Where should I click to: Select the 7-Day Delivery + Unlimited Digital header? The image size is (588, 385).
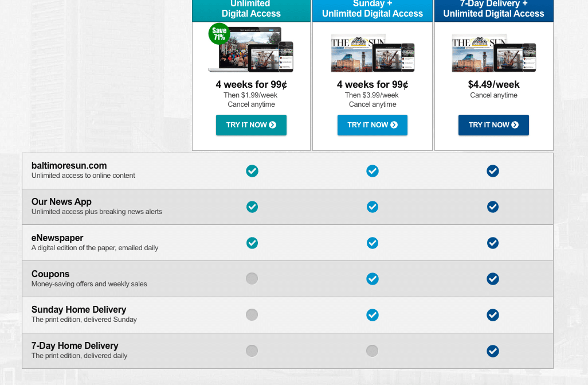click(x=494, y=10)
